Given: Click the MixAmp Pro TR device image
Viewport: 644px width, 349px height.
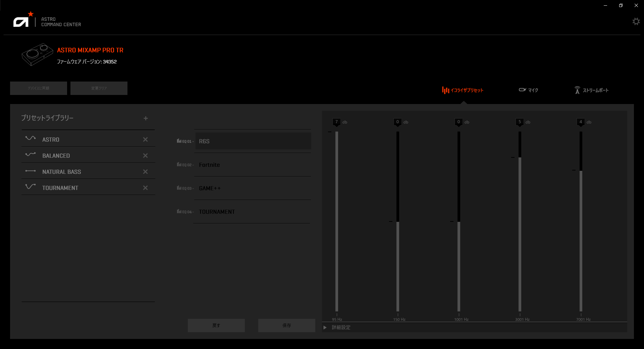Looking at the screenshot, I should point(37,54).
